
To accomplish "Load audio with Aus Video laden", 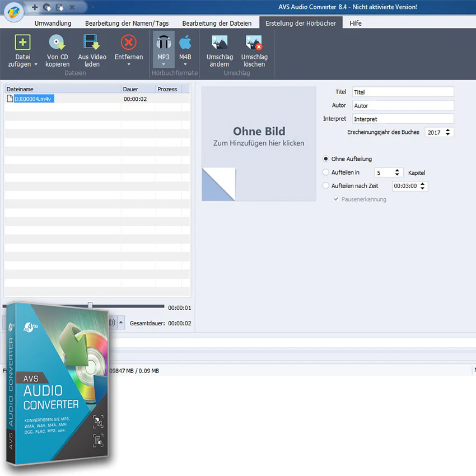I will coord(92,42).
